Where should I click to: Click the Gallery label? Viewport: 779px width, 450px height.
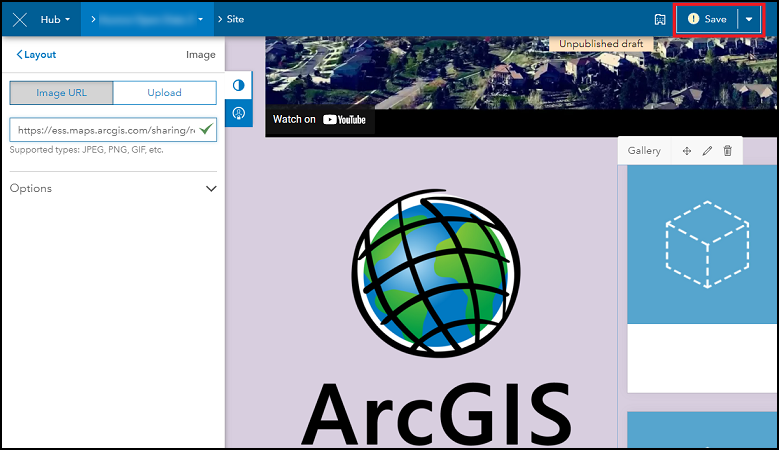click(x=644, y=150)
